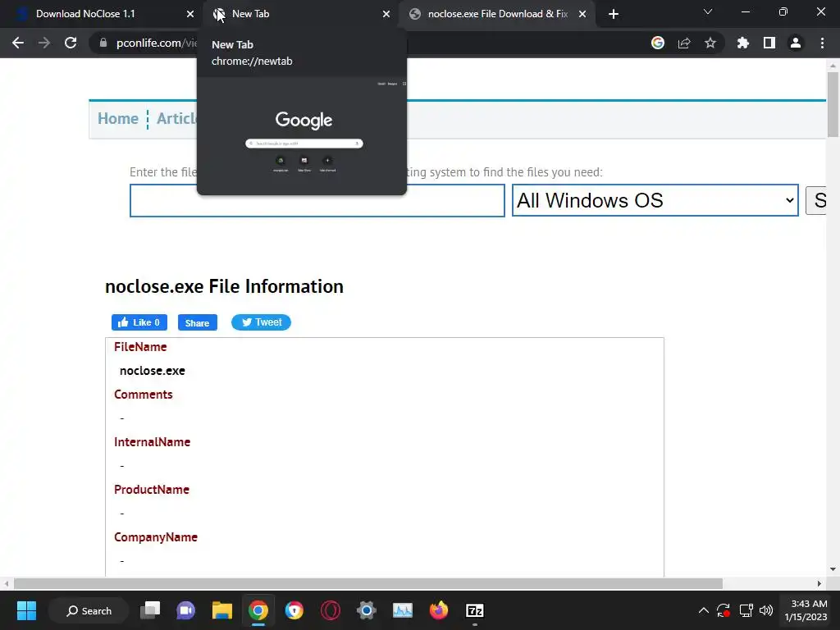Viewport: 840px width, 630px height.
Task: Expand the tab search chevron
Action: [x=708, y=11]
